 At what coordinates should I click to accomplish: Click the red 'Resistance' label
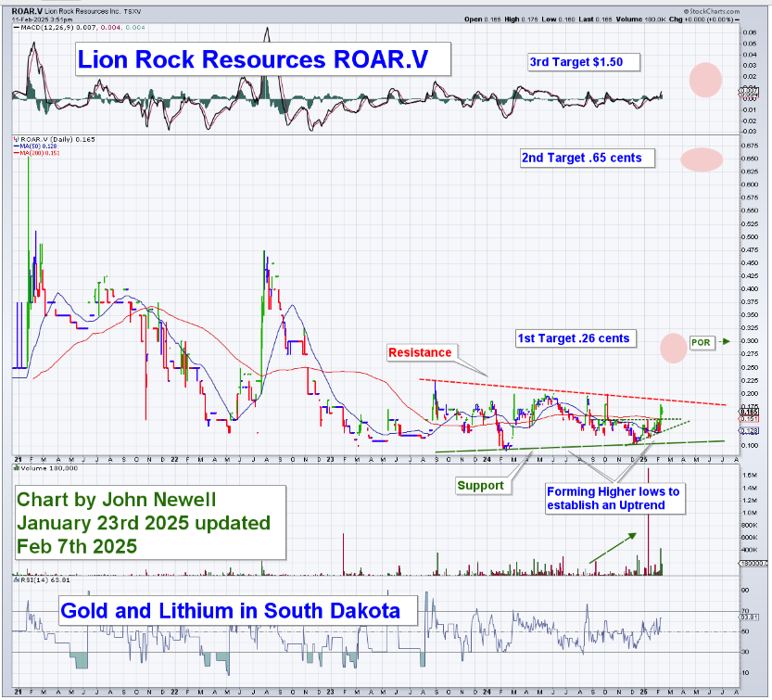pos(422,352)
